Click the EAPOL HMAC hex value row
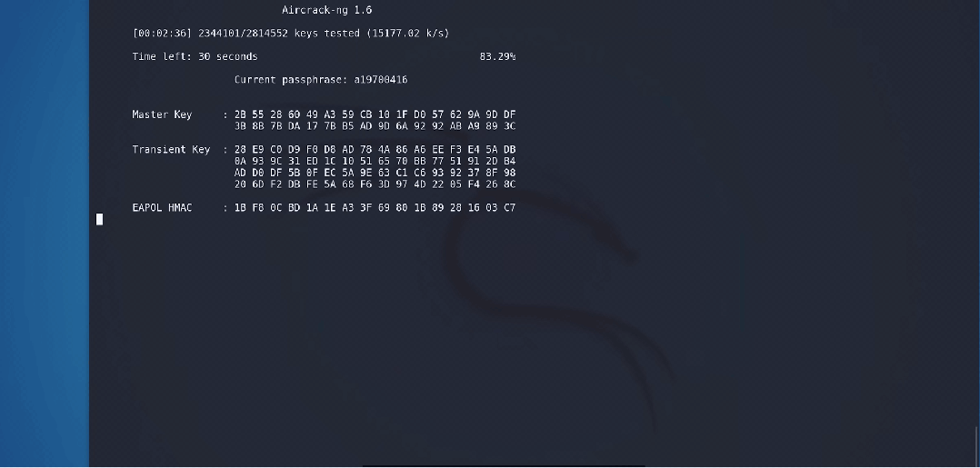980x468 pixels. [x=375, y=207]
